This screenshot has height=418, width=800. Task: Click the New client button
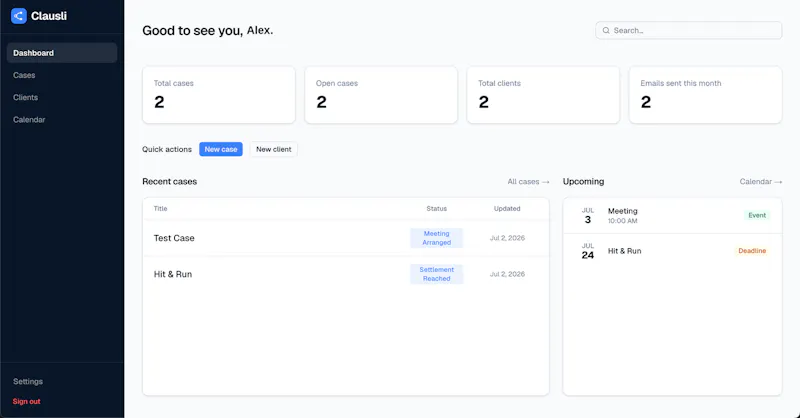[273, 149]
